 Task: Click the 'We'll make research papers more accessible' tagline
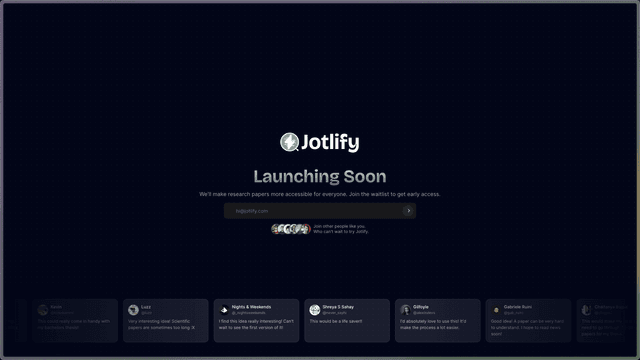point(320,194)
